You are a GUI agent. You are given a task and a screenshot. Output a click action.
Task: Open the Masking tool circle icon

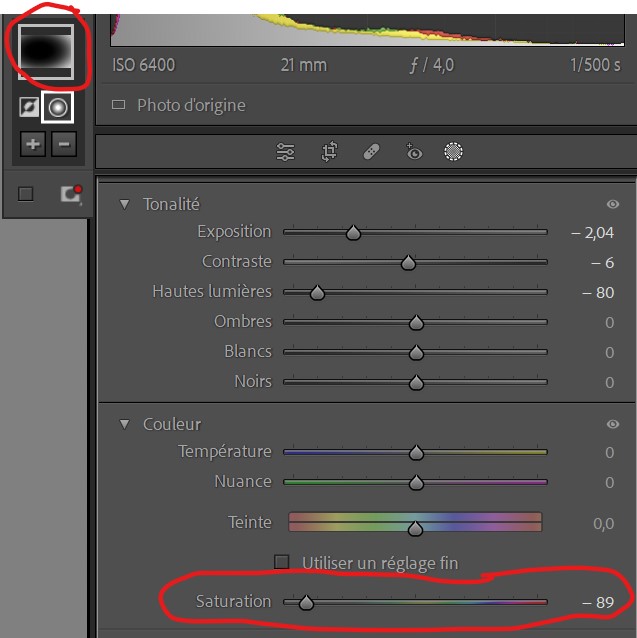coord(454,152)
